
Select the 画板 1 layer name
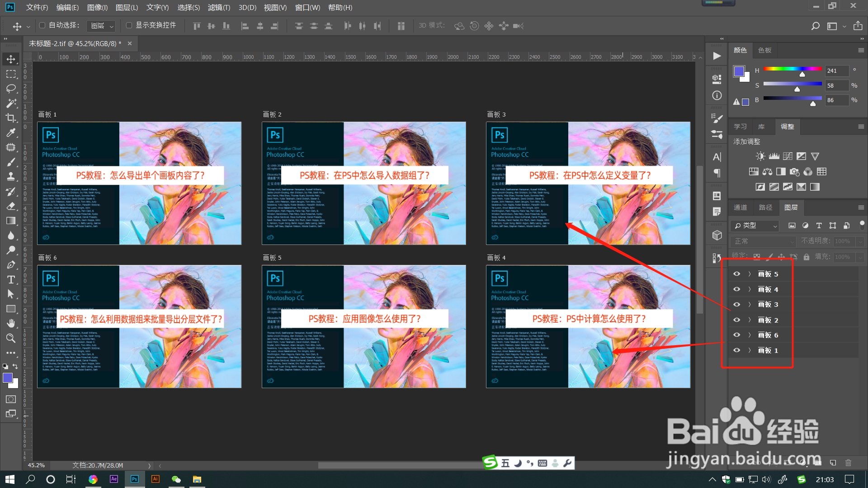tap(768, 351)
